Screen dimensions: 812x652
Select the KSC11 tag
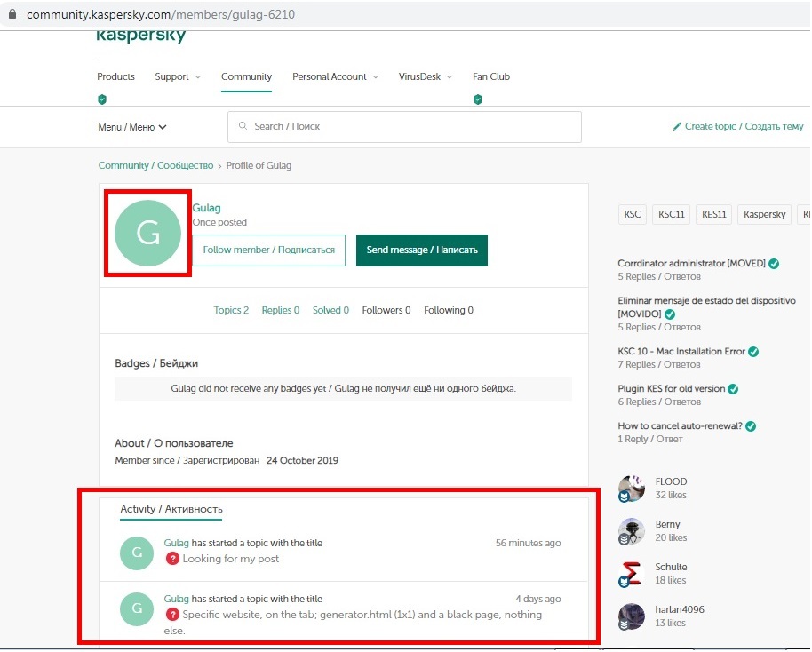[x=671, y=214]
